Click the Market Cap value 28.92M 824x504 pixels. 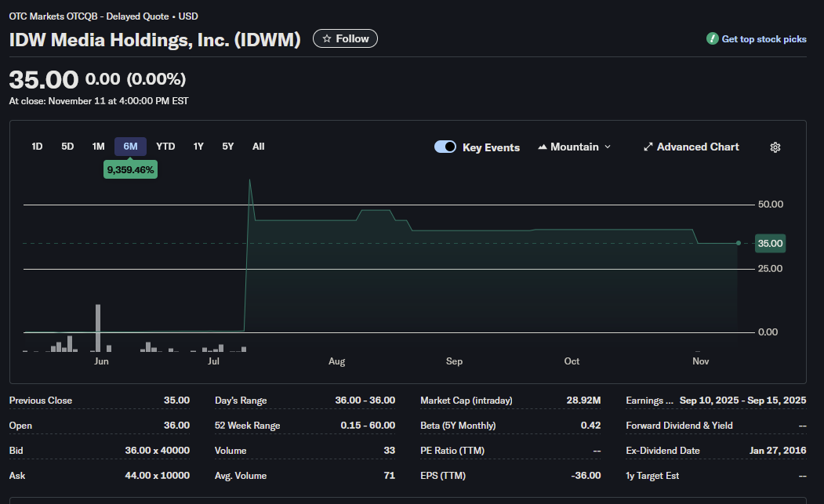(583, 401)
